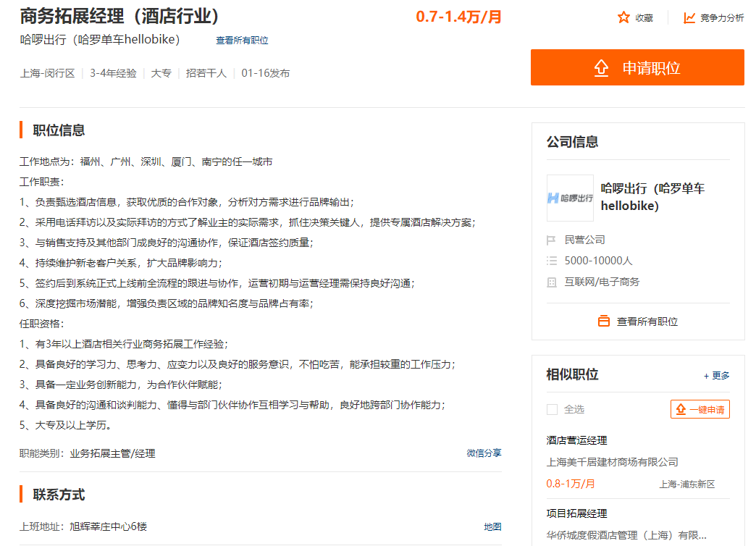This screenshot has width=756, height=546.
Task: Click the 竞争力分析 text label
Action: pyautogui.click(x=722, y=18)
